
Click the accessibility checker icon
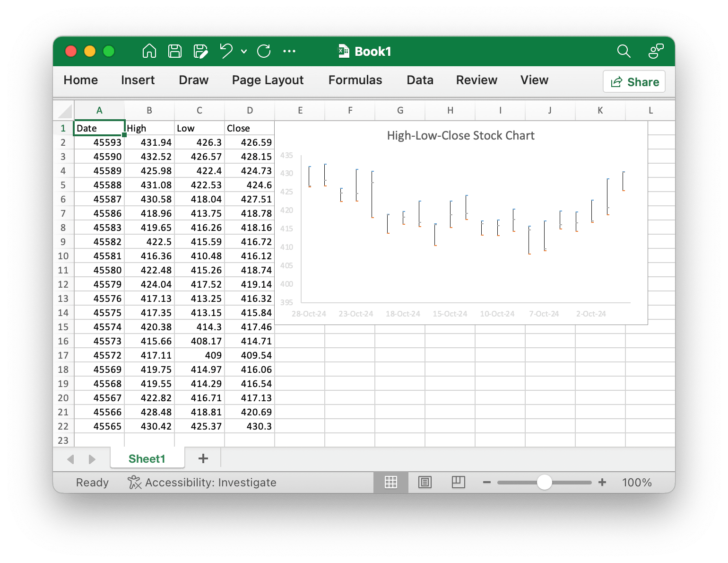click(134, 483)
